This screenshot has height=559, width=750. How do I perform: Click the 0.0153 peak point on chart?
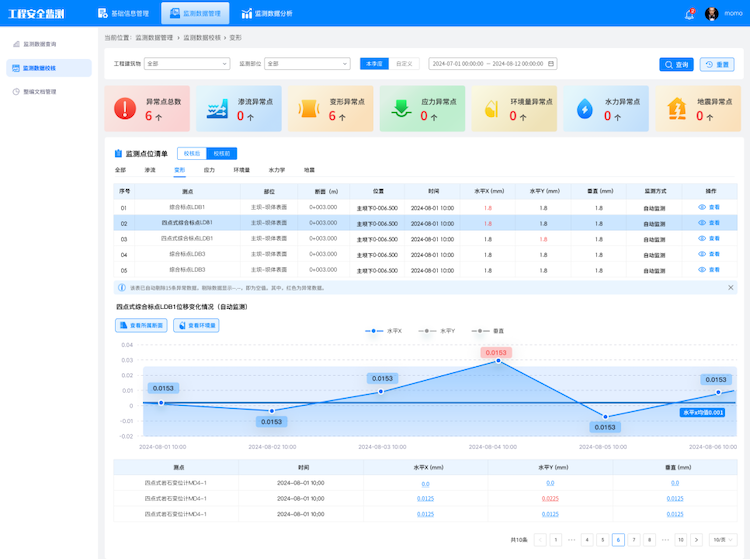pos(498,361)
